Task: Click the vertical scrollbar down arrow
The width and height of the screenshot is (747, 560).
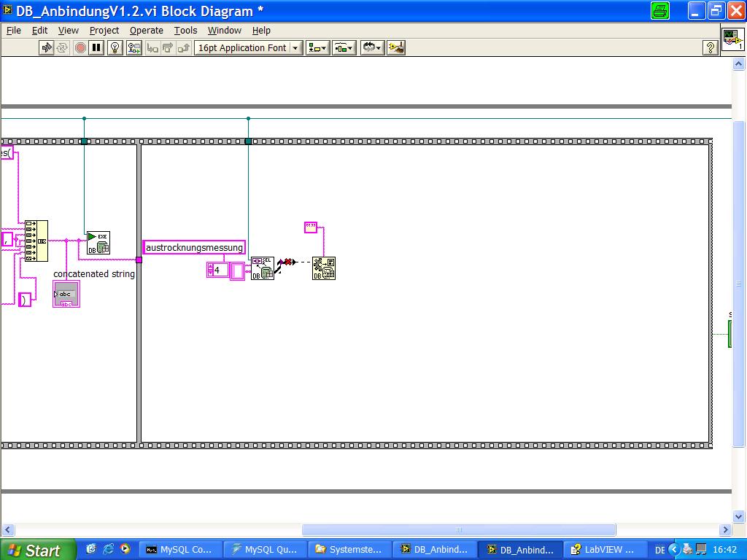Action: (x=738, y=517)
